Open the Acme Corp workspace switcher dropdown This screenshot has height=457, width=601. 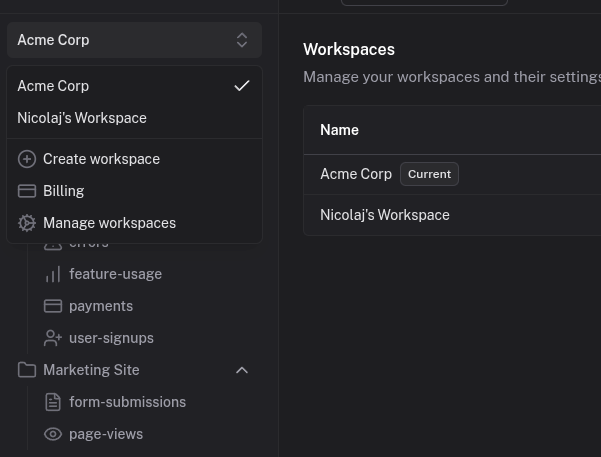click(x=134, y=40)
